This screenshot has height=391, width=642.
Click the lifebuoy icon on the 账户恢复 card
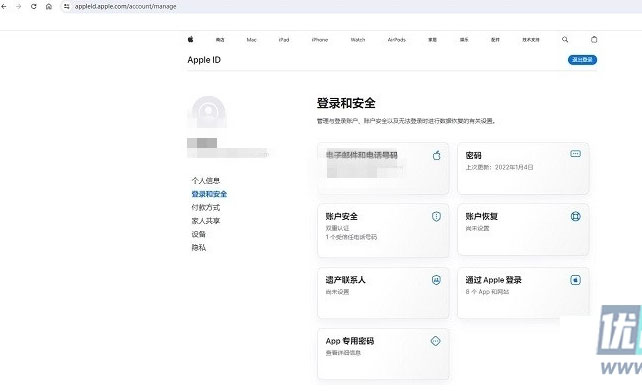(575, 216)
